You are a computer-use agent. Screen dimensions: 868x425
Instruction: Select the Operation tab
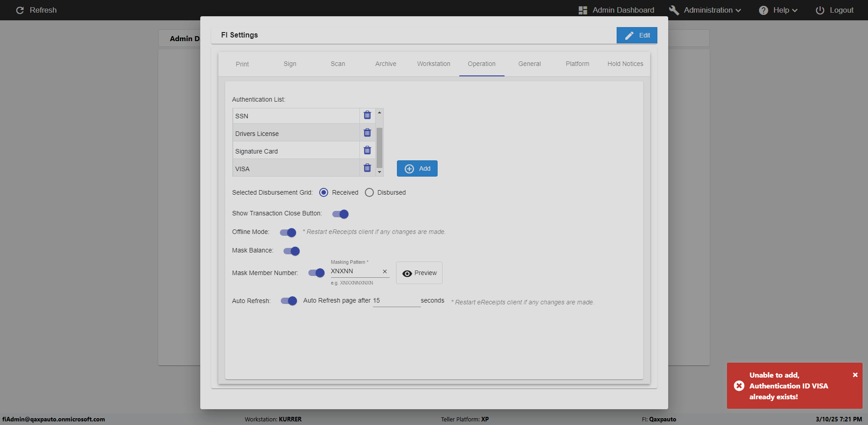point(481,64)
